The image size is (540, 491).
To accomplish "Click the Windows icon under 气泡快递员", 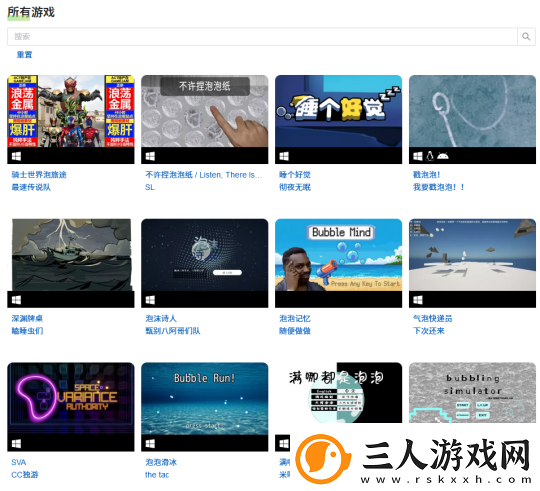I will pyautogui.click(x=418, y=300).
